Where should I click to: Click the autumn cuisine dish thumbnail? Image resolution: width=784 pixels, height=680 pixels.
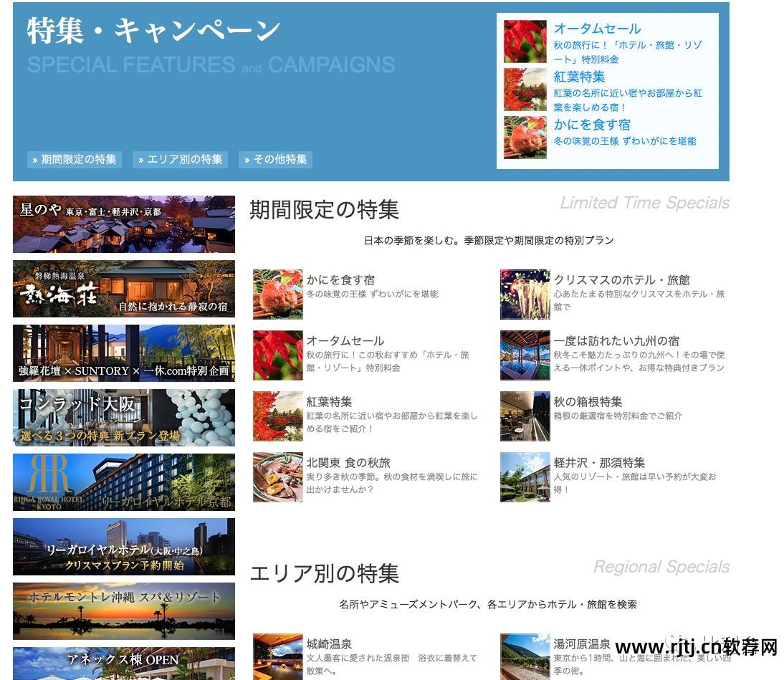point(278,477)
